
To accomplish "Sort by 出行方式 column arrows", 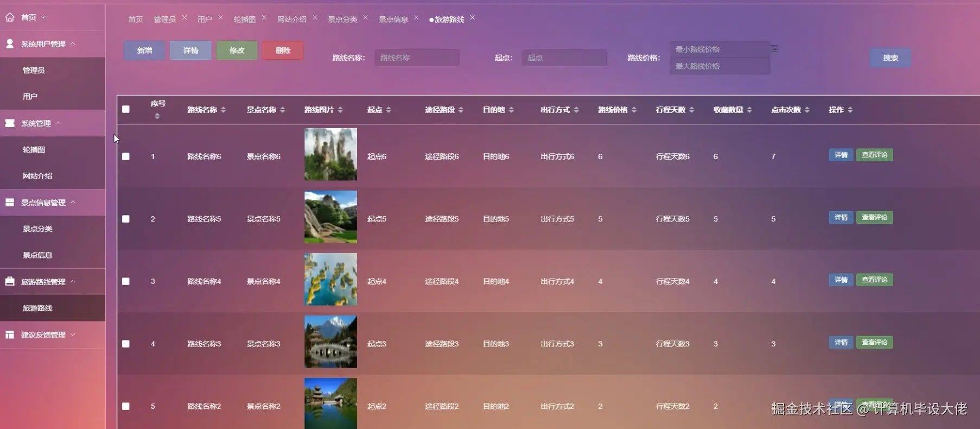I will [x=576, y=110].
